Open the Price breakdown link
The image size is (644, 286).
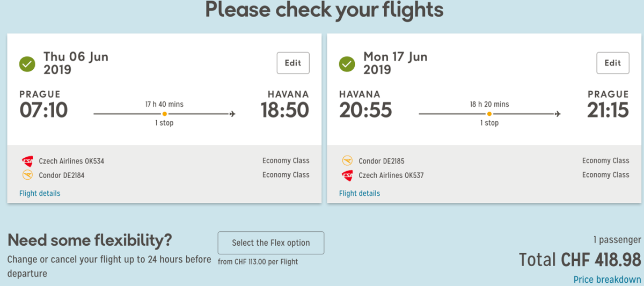click(607, 280)
